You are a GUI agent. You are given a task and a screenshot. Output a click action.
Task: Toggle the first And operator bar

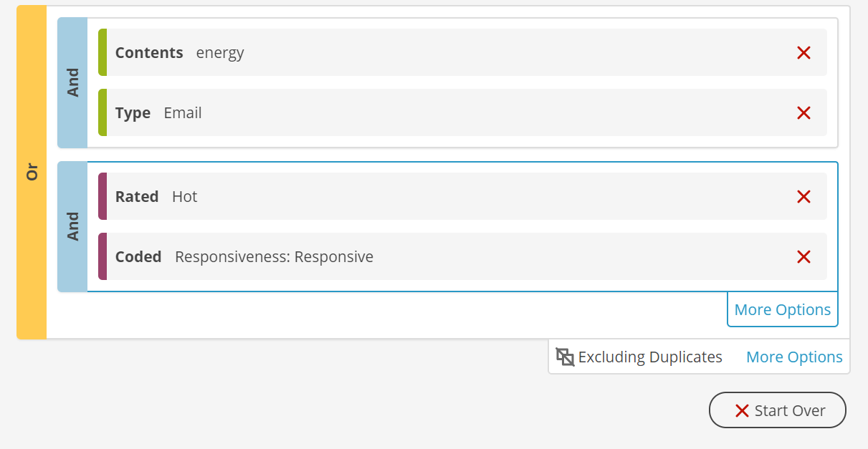72,82
